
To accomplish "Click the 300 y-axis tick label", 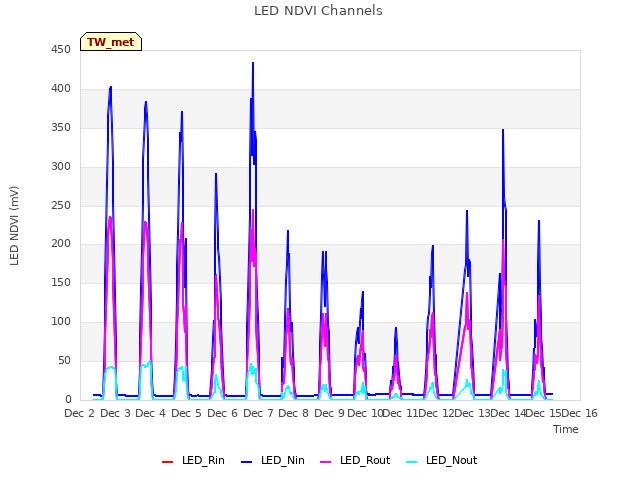I will click(61, 167).
